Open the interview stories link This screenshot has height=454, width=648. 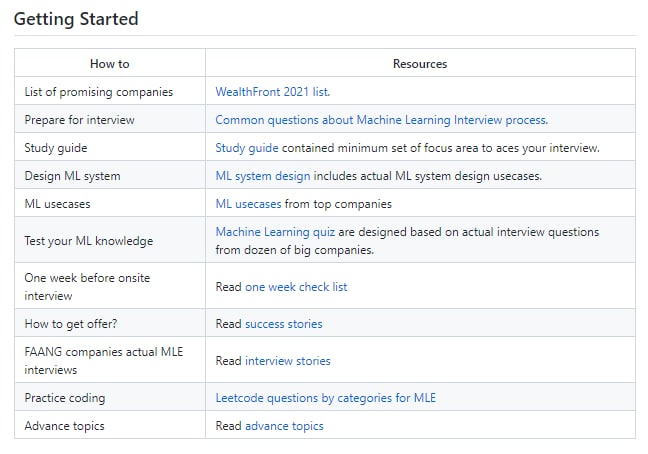click(287, 360)
